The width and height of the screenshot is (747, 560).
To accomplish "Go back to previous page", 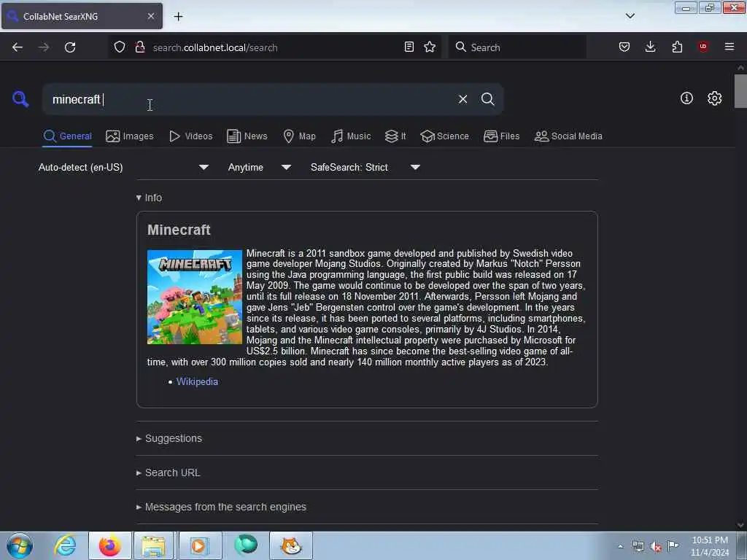I will coord(18,47).
